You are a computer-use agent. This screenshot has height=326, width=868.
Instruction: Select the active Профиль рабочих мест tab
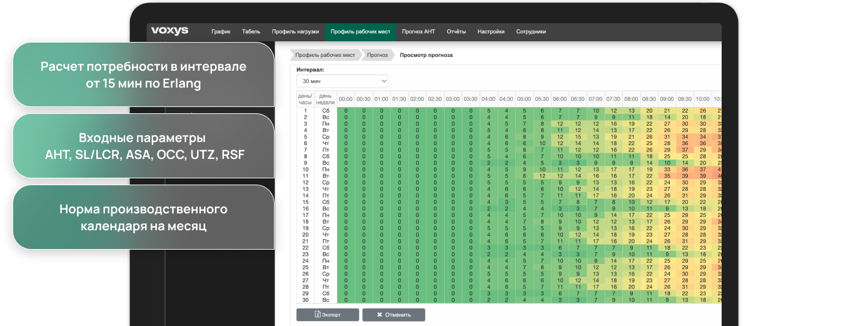pyautogui.click(x=360, y=31)
